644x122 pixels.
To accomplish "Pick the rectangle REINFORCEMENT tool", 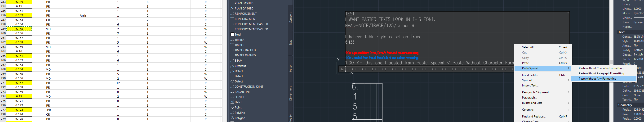I will pos(244,19).
